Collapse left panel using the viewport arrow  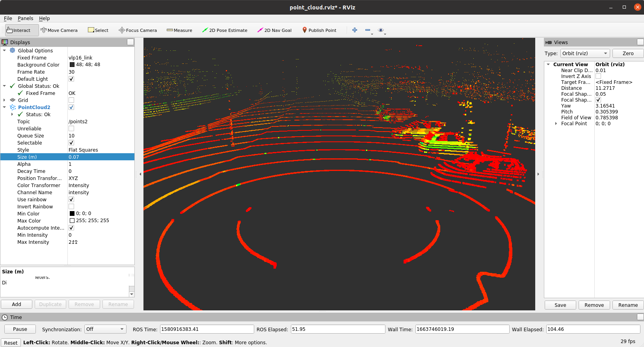pyautogui.click(x=140, y=174)
